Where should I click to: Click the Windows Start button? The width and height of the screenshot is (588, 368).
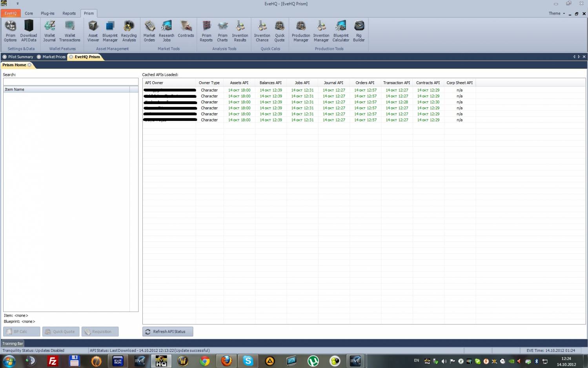tap(9, 361)
